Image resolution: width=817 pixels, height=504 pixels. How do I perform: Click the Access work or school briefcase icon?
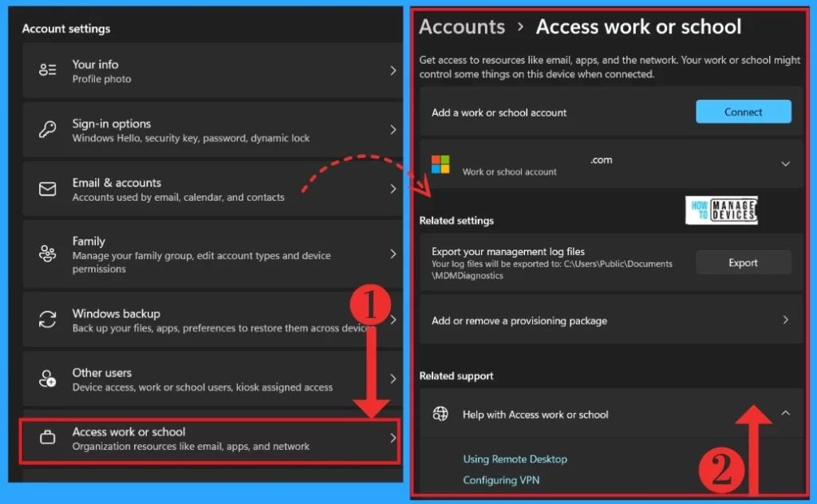pos(47,437)
